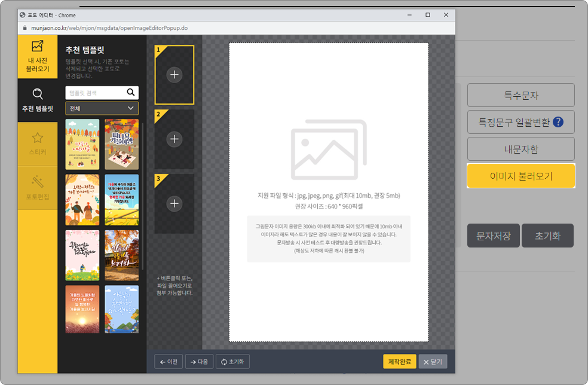Viewport: 588px width, 385px height.
Task: Click plus icon in image slot 2
Action: pyautogui.click(x=174, y=139)
